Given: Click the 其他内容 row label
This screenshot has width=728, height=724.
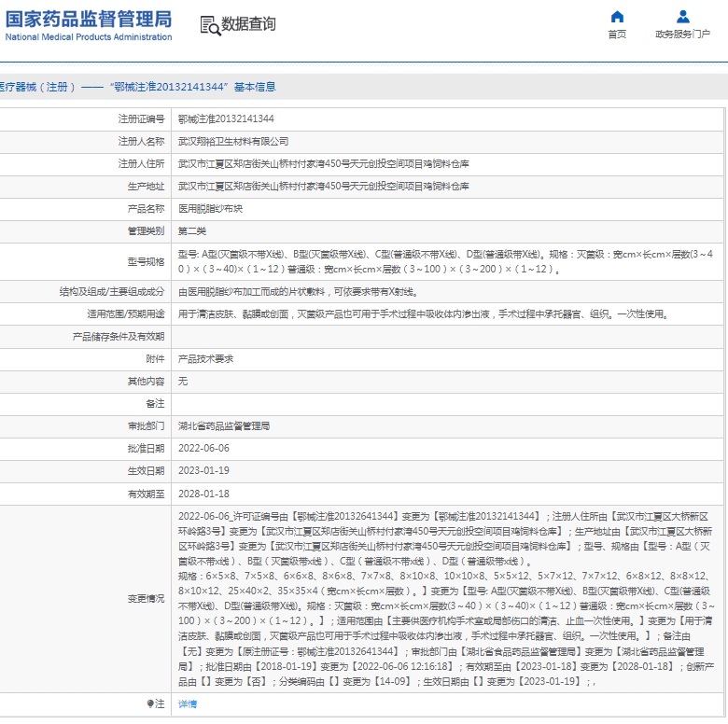Looking at the screenshot, I should (146, 381).
